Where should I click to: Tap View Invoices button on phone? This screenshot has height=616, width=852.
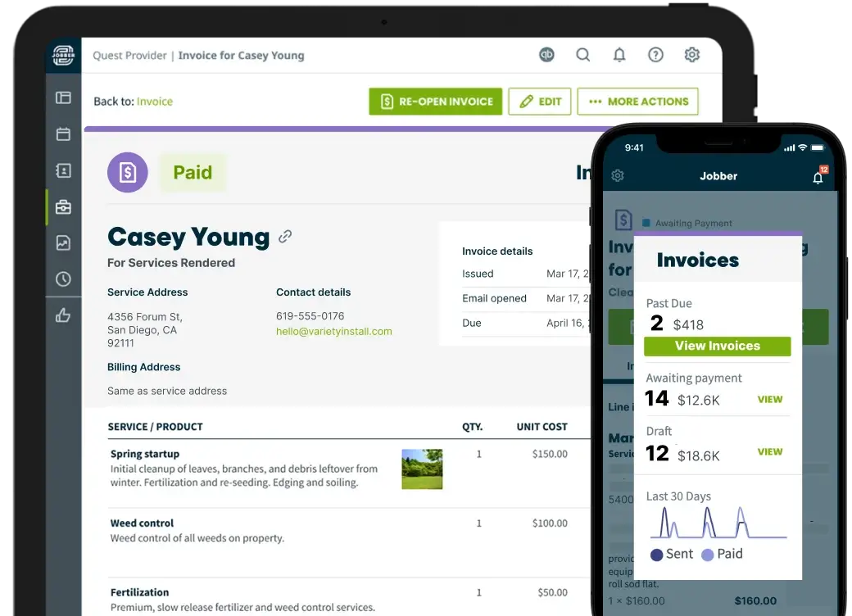tap(718, 346)
